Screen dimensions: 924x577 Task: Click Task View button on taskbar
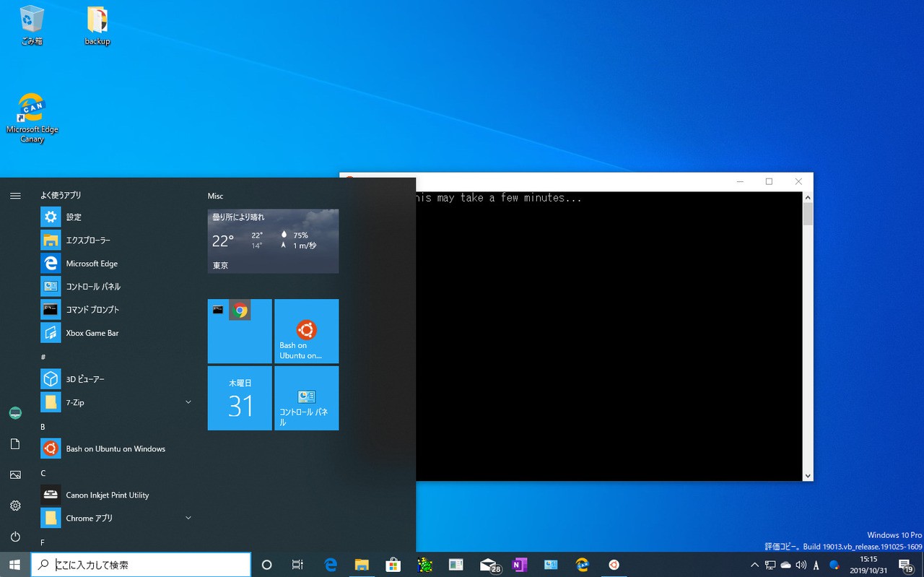click(x=297, y=565)
